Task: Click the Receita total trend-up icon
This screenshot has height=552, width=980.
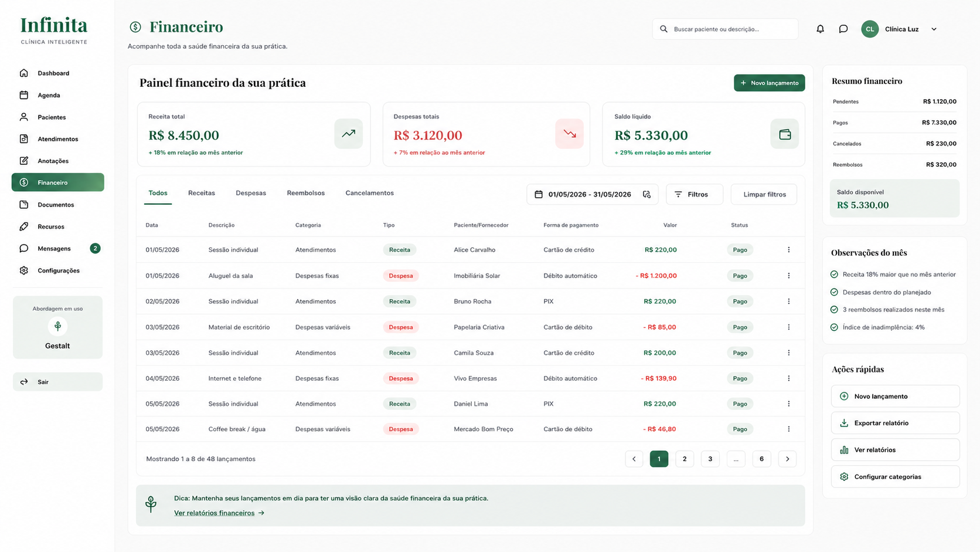Action: click(349, 134)
